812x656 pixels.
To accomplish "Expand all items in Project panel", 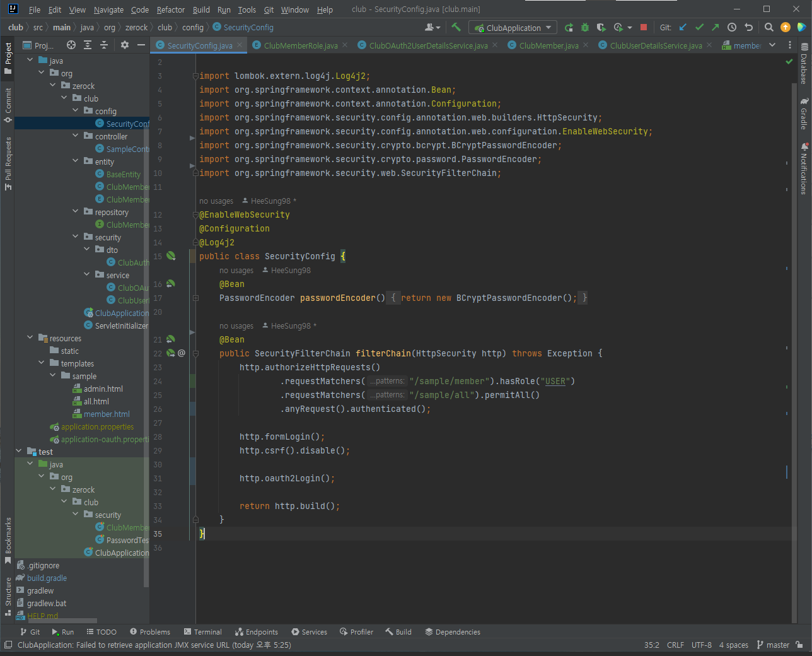I will coord(88,45).
